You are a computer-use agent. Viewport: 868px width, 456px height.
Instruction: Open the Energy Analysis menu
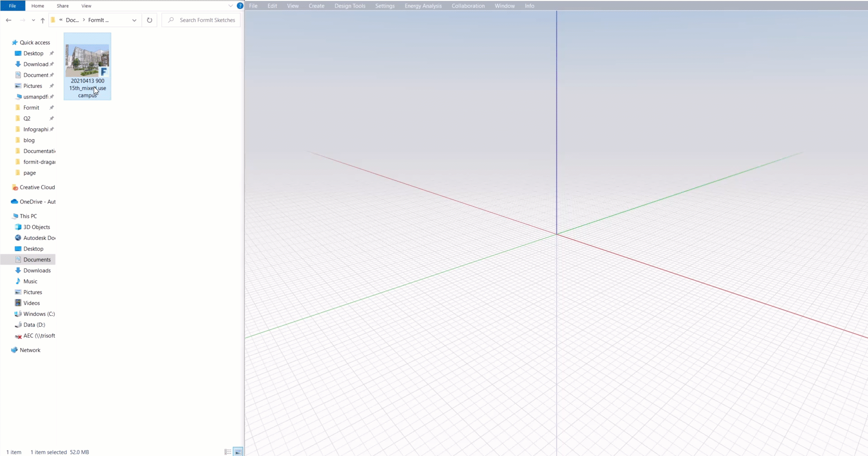423,6
